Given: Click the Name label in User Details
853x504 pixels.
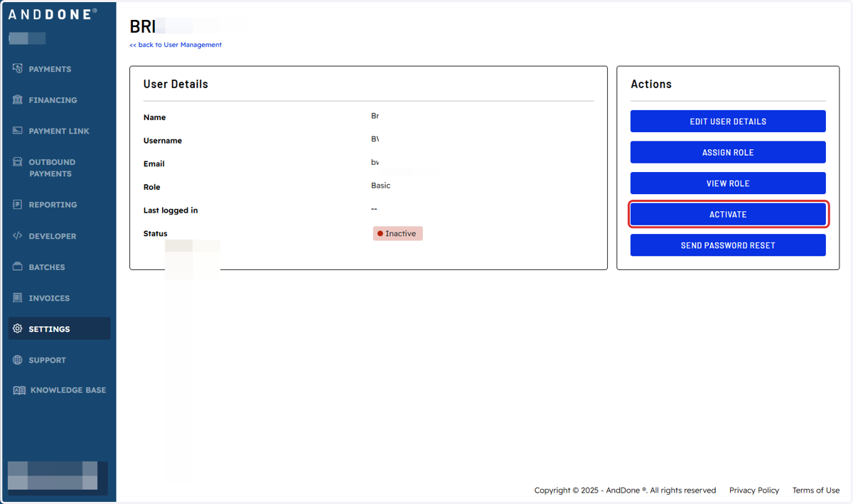Looking at the screenshot, I should 155,117.
